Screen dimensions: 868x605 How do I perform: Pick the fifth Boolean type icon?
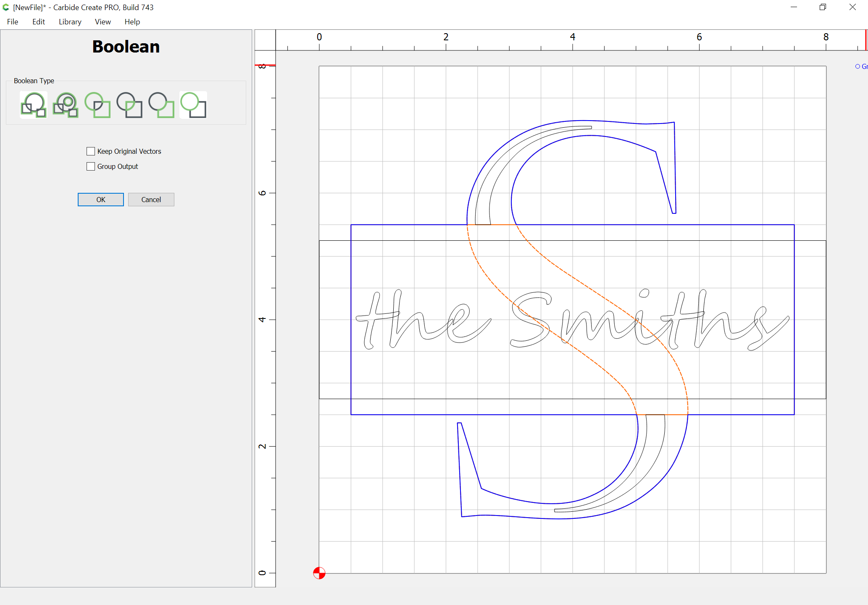coord(161,105)
